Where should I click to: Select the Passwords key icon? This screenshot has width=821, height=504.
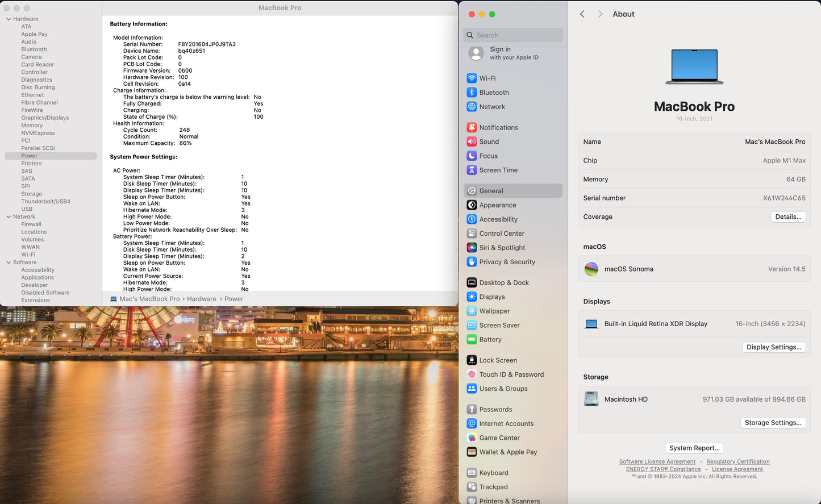point(472,409)
